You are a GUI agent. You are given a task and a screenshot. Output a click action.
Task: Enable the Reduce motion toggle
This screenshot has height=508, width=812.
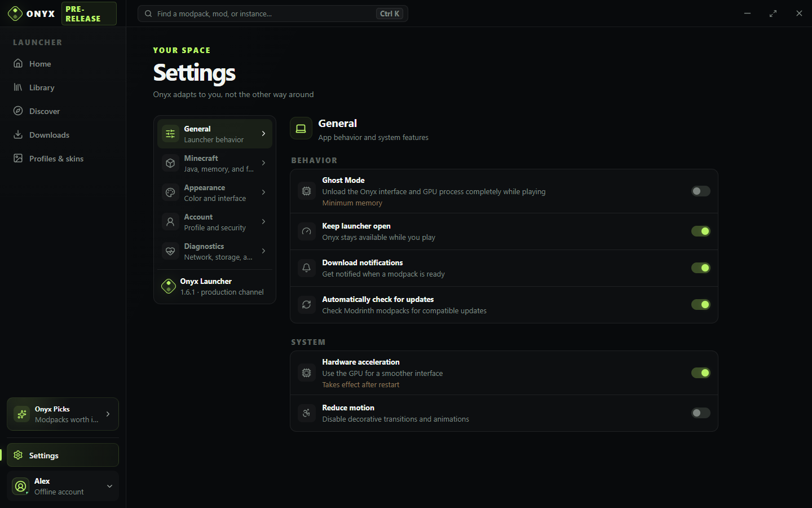click(x=701, y=413)
